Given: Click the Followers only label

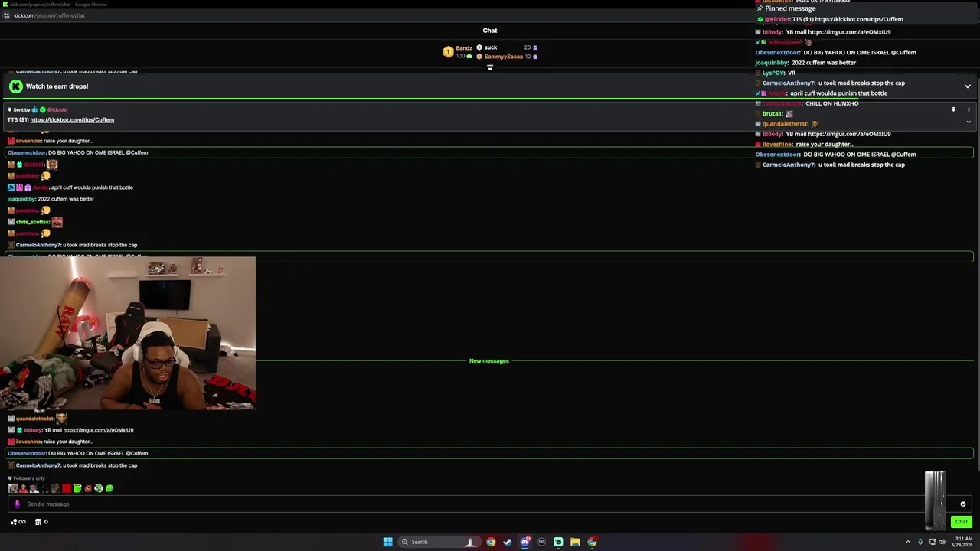Looking at the screenshot, I should click(x=29, y=478).
